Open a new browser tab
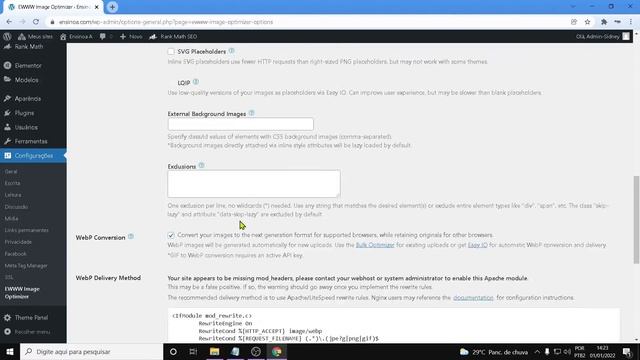The width and height of the screenshot is (640, 360). click(x=112, y=7)
